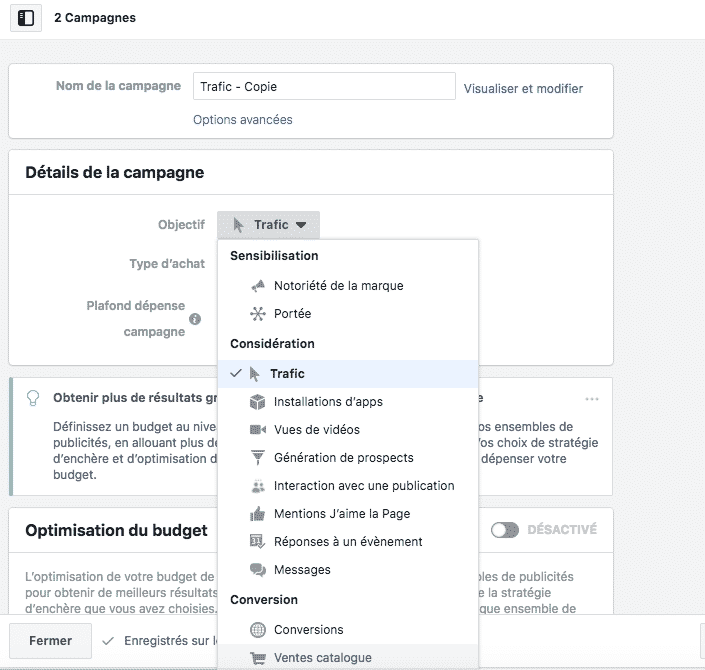Click the Vues de vidéos camera icon
The image size is (705, 670).
click(x=258, y=430)
